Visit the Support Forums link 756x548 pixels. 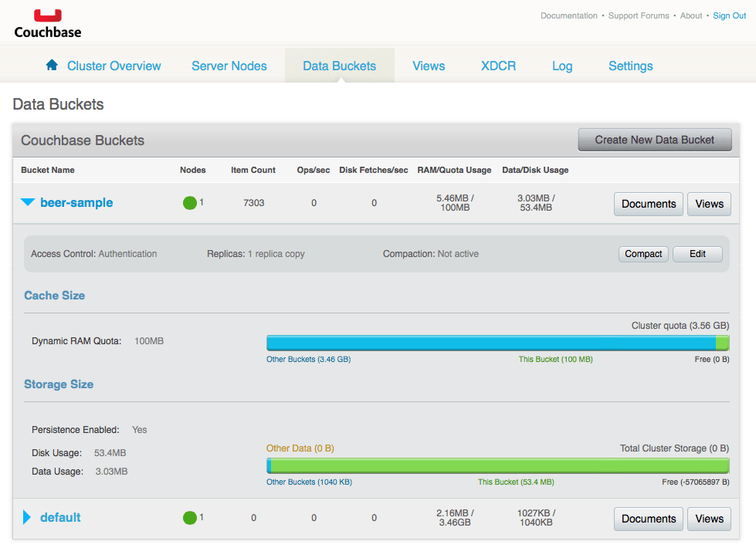639,15
